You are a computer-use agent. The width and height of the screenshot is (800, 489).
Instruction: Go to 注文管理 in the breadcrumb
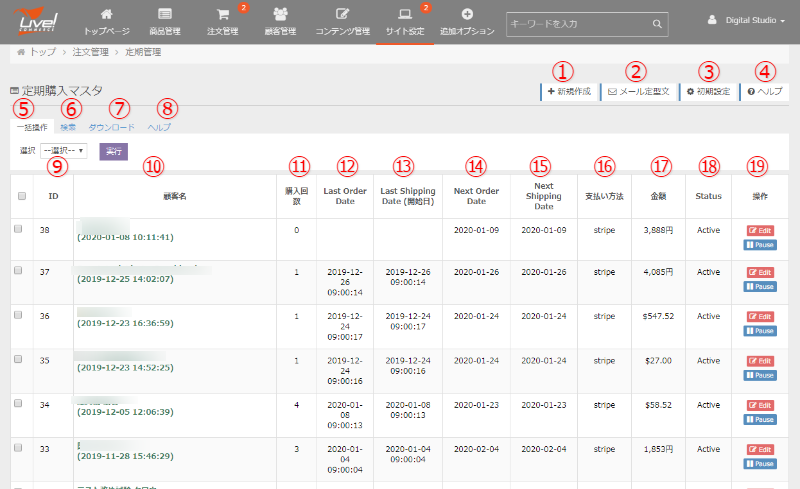point(90,51)
